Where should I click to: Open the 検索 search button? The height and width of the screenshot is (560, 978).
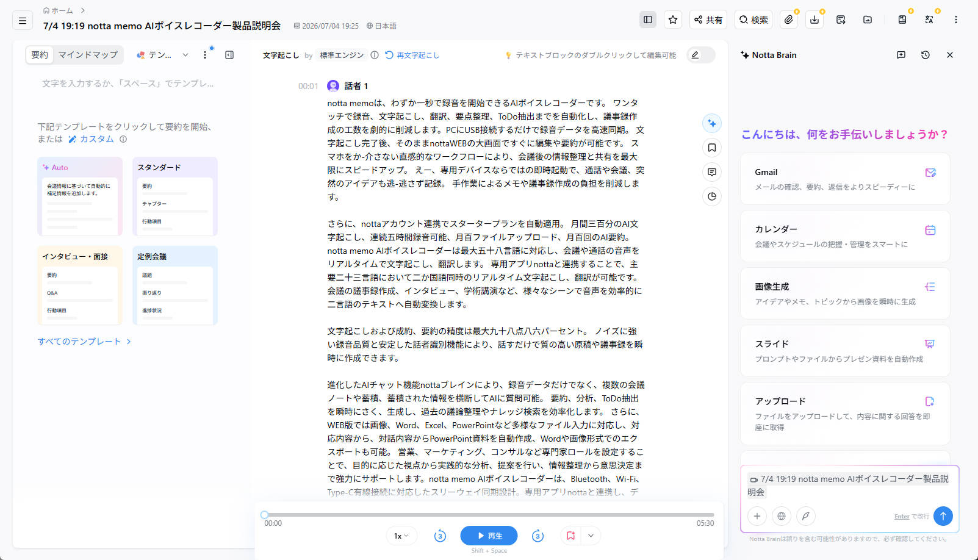(753, 20)
